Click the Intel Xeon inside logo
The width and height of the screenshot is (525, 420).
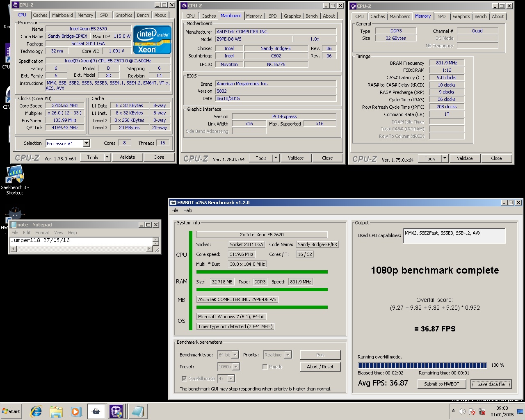(x=152, y=40)
